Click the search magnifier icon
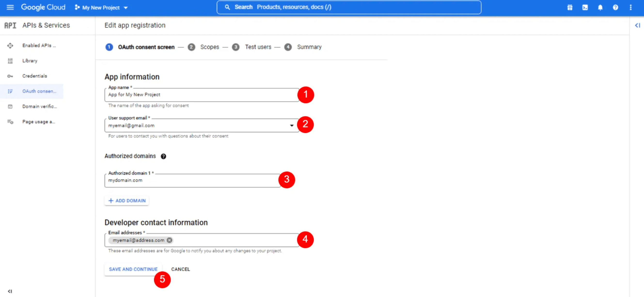 pos(227,7)
